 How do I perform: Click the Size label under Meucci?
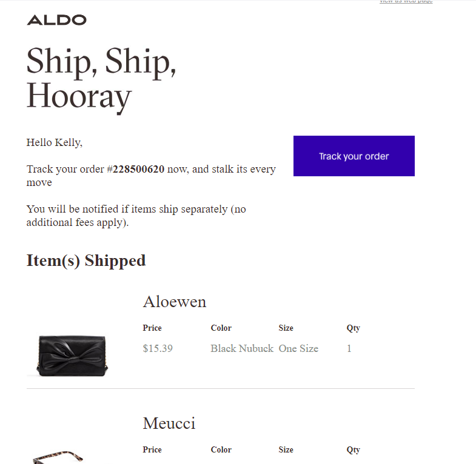(286, 450)
